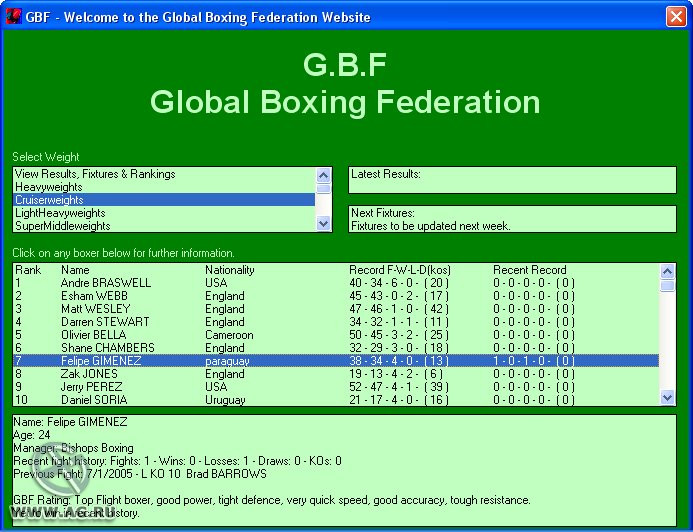693x532 pixels.
Task: Click paraguay nationality cell
Action: [x=227, y=361]
